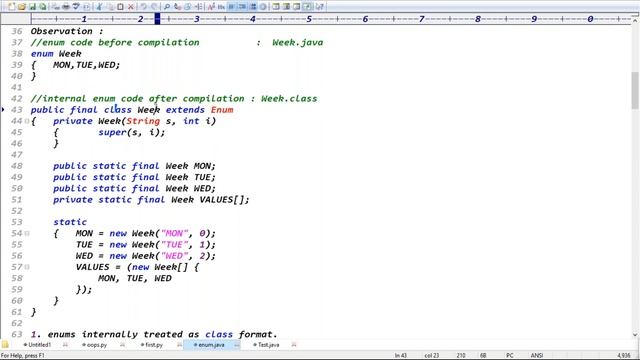Image resolution: width=640 pixels, height=360 pixels.
Task: Open Find with the magnifier icon
Action: click(x=167, y=7)
